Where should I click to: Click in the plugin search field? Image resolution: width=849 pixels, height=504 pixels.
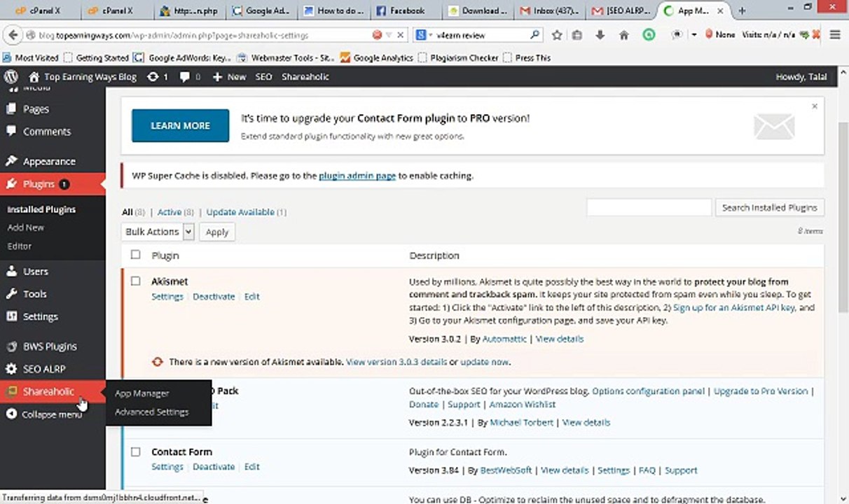pos(649,207)
